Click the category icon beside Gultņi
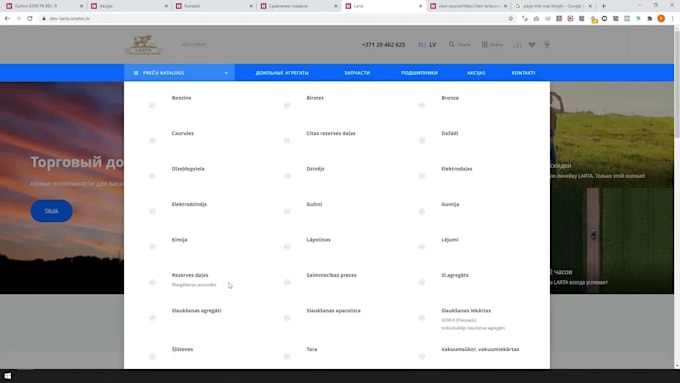 pos(287,211)
